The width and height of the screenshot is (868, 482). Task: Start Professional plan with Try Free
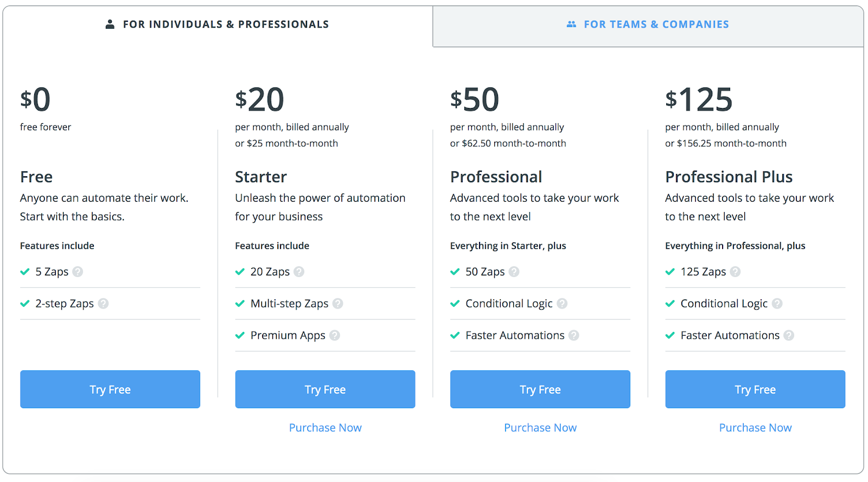pyautogui.click(x=540, y=389)
